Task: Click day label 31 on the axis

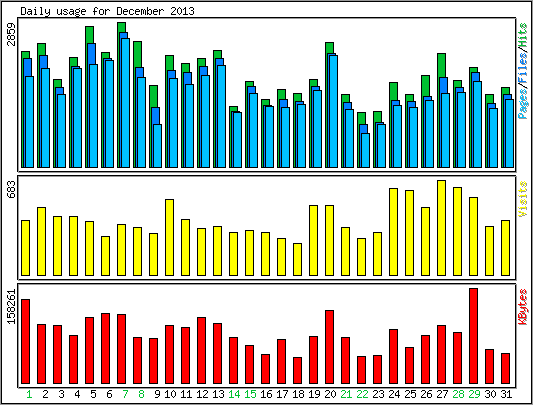Action: click(506, 394)
